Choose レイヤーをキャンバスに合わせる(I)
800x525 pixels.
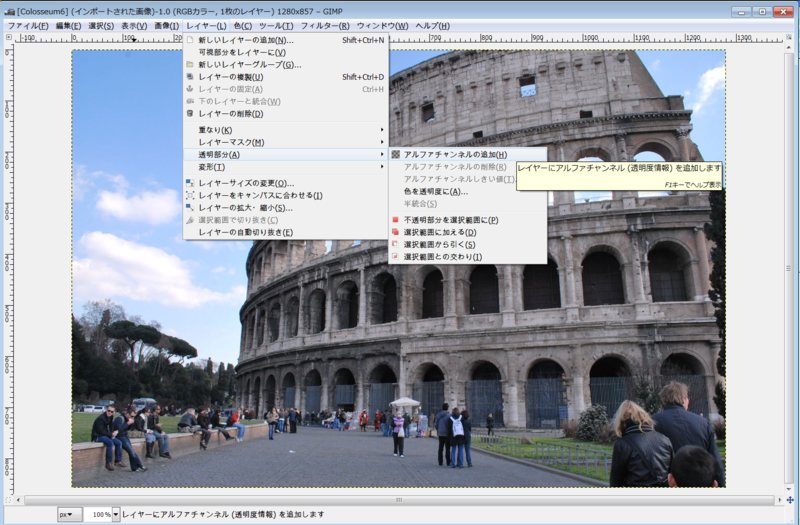point(286,195)
